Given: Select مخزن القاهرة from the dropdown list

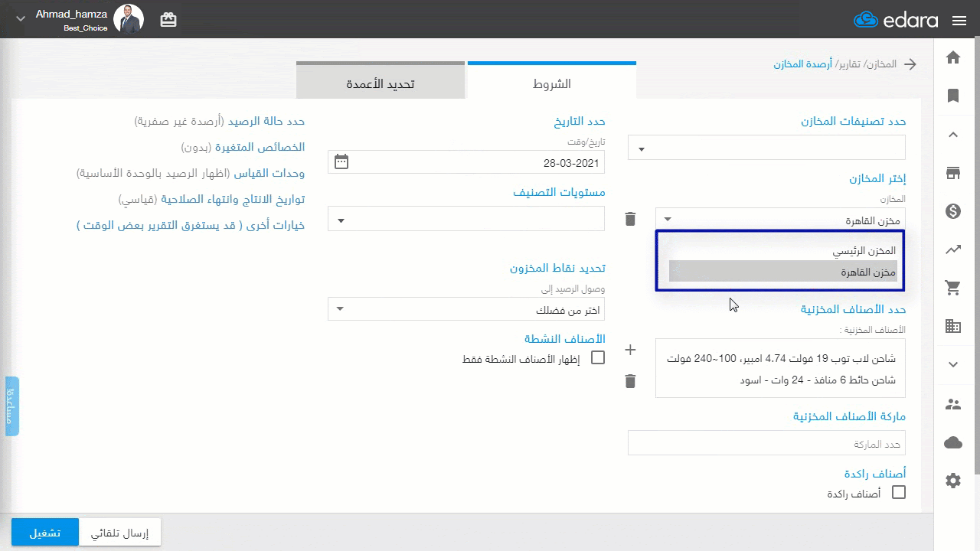Looking at the screenshot, I should pos(782,272).
